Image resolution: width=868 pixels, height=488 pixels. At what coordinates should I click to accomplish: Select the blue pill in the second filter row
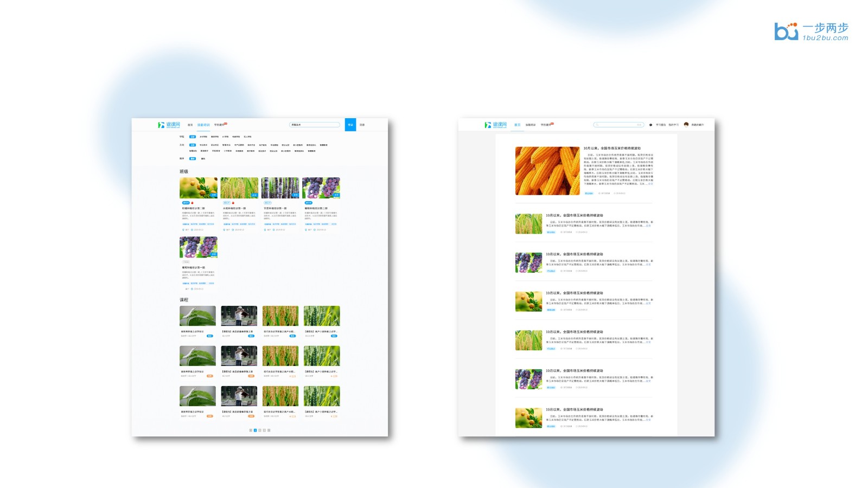point(192,145)
